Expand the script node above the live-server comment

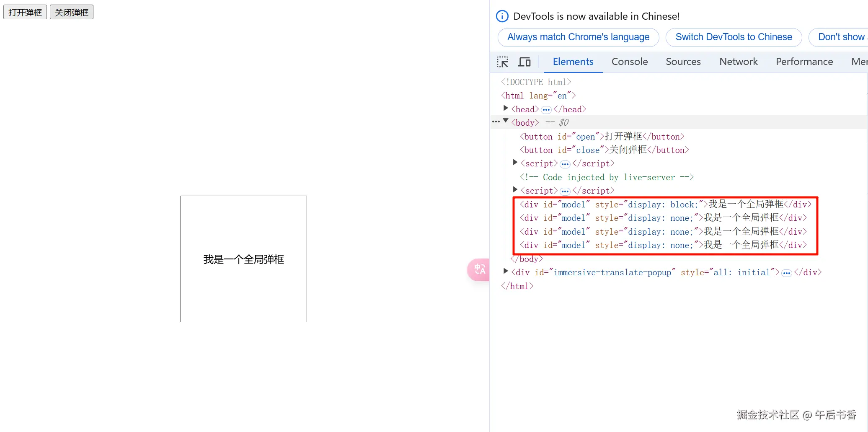[515, 163]
